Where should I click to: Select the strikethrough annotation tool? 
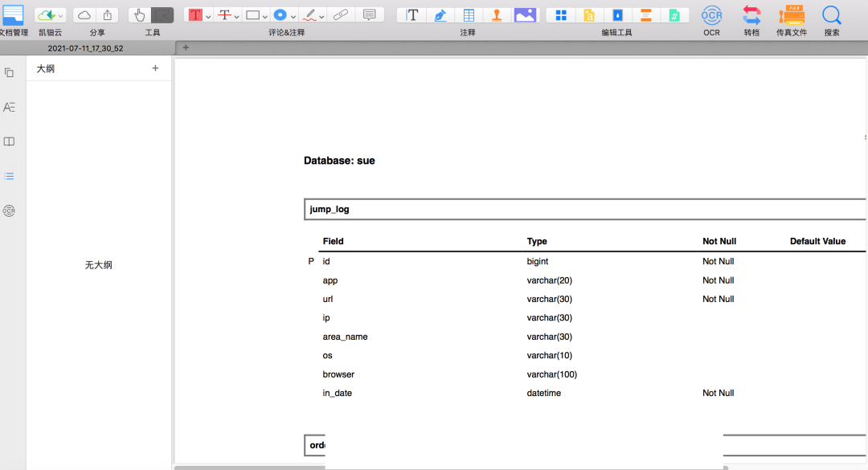pos(225,14)
